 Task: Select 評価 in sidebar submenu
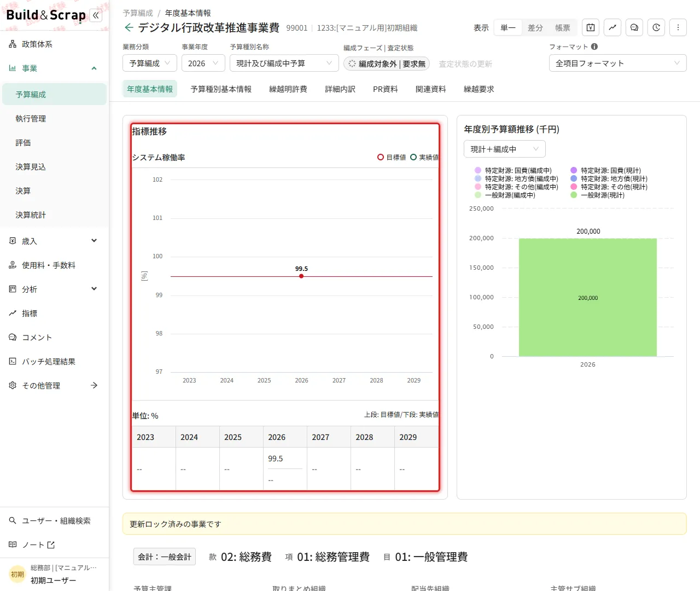54,143
